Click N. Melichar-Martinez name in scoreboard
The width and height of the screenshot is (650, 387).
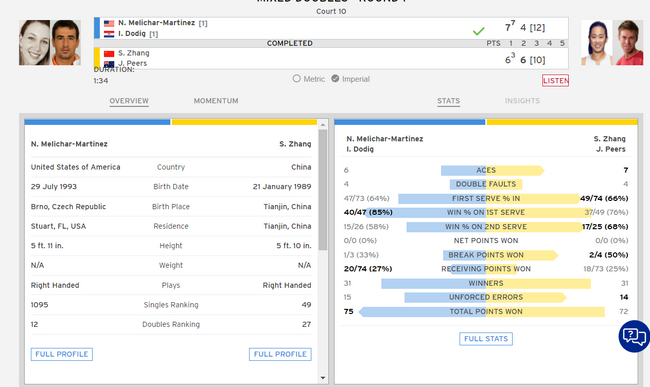tap(157, 23)
